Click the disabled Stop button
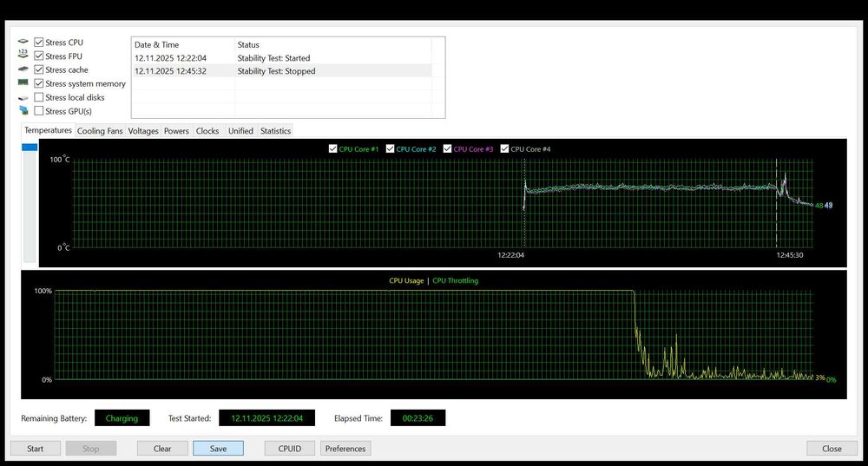The height and width of the screenshot is (466, 868). (x=91, y=449)
